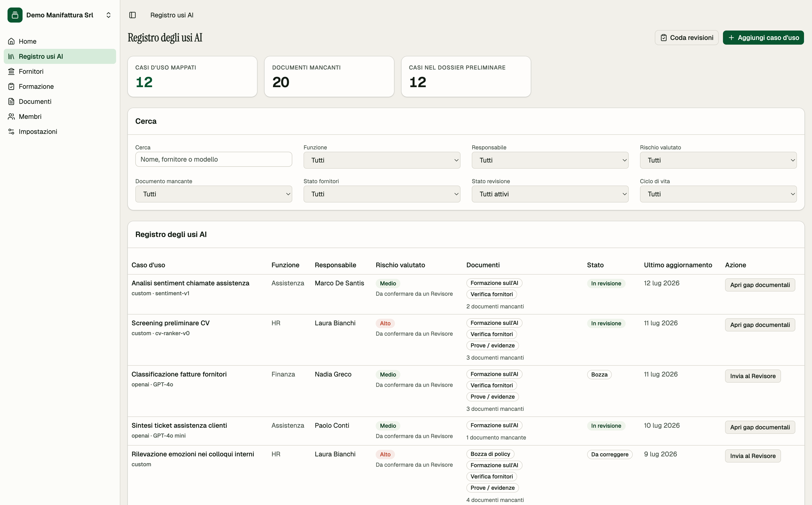
Task: Click Prove / evidenze chip in Screening CV row
Action: point(492,346)
